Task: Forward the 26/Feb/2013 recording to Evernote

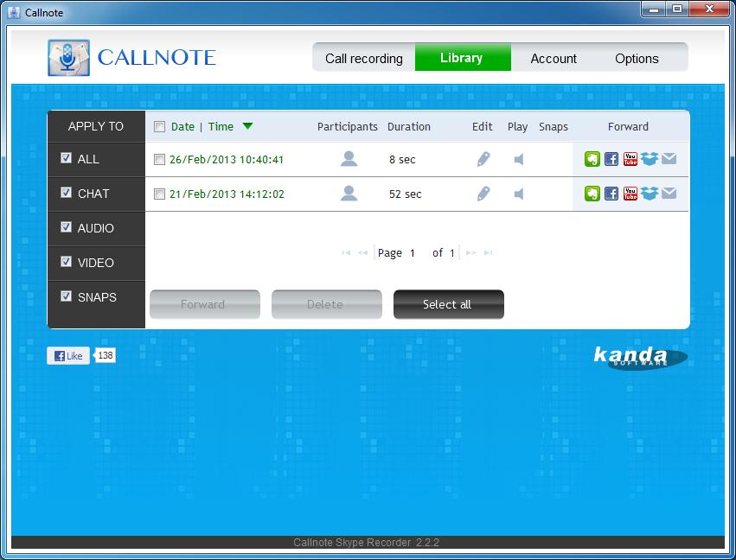Action: 592,159
